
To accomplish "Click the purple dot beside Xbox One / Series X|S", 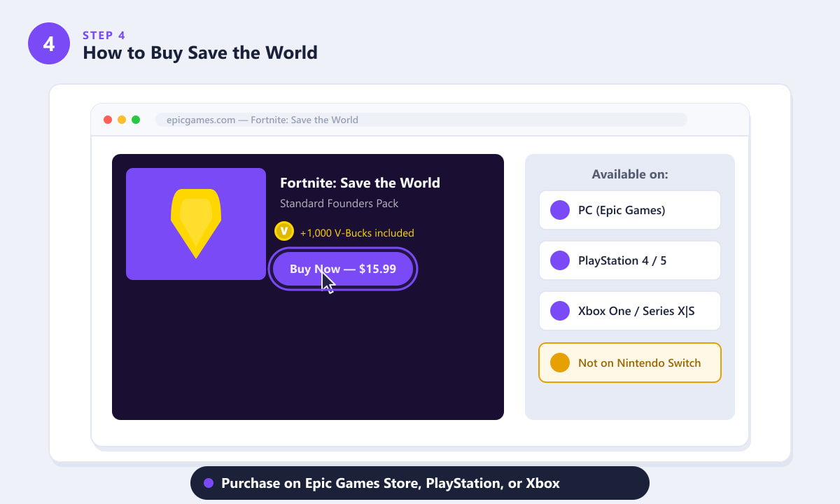I will [560, 311].
